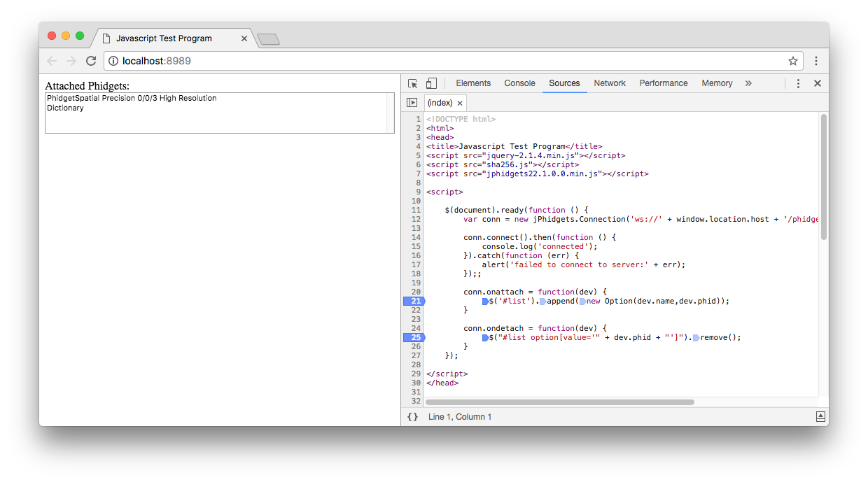Image resolution: width=868 pixels, height=482 pixels.
Task: Click the Line 1, Column 1 status text
Action: coord(460,417)
